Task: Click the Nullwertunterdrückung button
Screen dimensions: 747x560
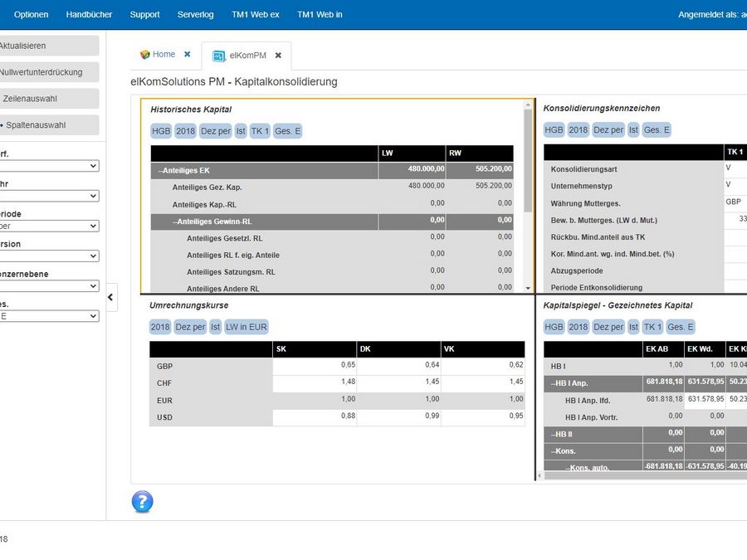Action: point(49,72)
